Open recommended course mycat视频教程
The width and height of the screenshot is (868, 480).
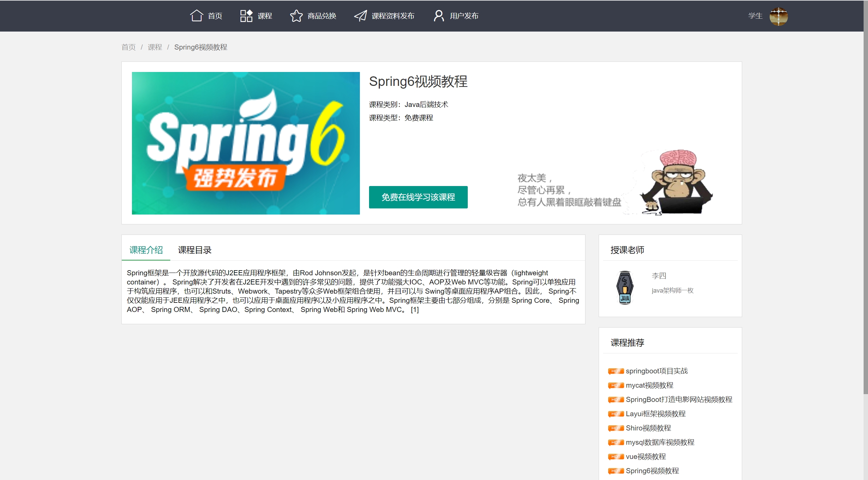coord(649,385)
